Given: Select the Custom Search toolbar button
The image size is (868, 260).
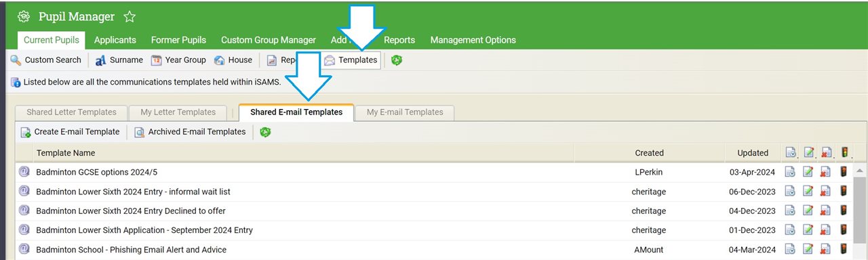Looking at the screenshot, I should point(46,60).
